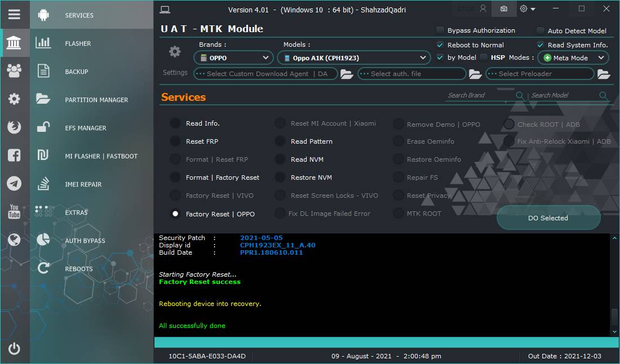The image size is (620, 364).
Task: Click the Facebook icon in sidebar
Action: click(14, 156)
